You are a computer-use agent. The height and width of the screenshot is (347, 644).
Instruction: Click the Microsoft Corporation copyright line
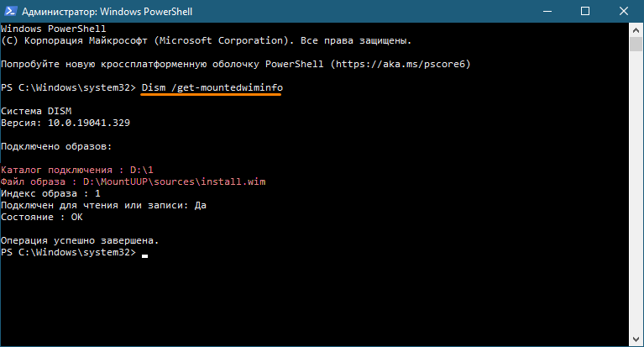[x=207, y=40]
